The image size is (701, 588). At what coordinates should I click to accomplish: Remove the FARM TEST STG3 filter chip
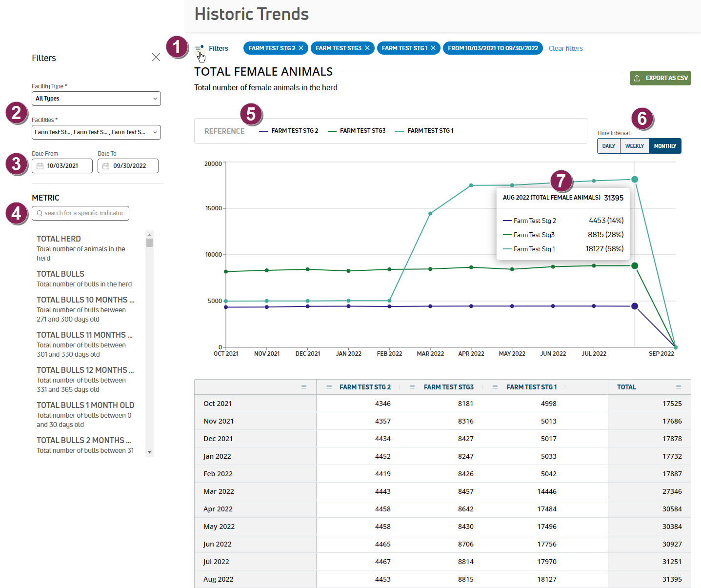click(x=367, y=48)
